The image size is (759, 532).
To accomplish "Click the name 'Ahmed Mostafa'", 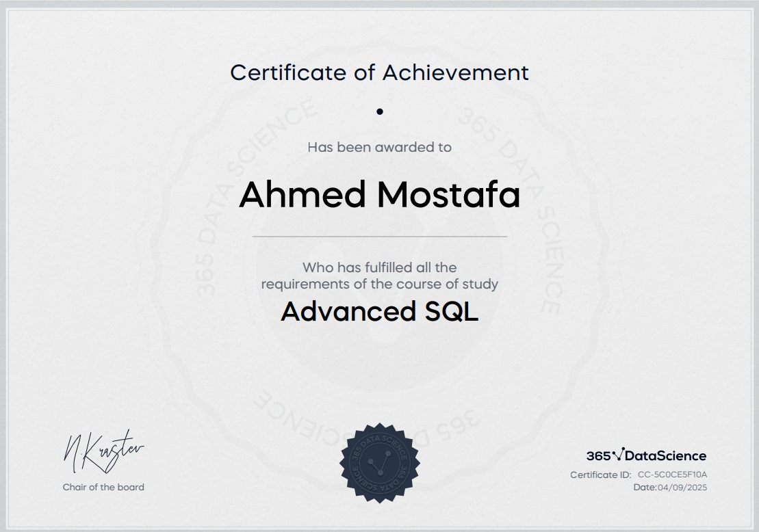I will (x=379, y=194).
